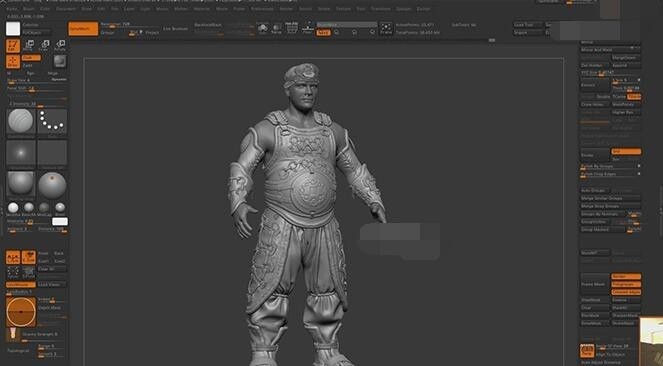663x366 pixels.
Task: Click the icon right of the dotted-frame icon
Action: 29,272
